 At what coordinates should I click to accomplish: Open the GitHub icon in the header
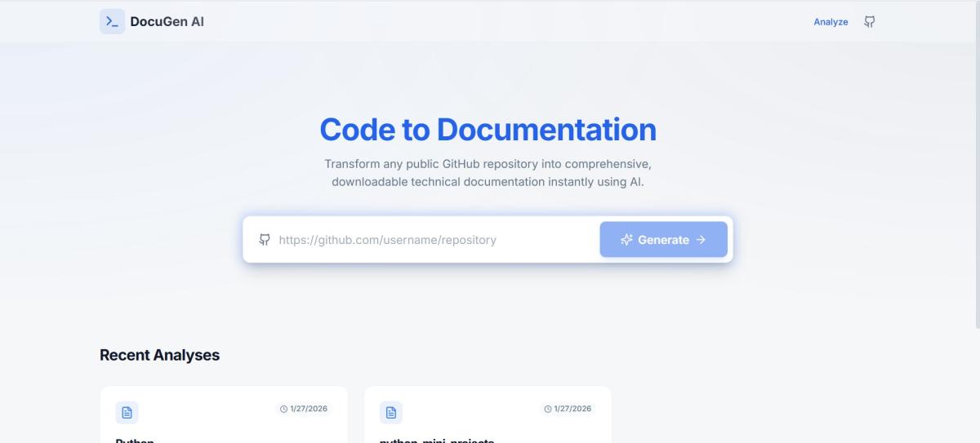[870, 22]
